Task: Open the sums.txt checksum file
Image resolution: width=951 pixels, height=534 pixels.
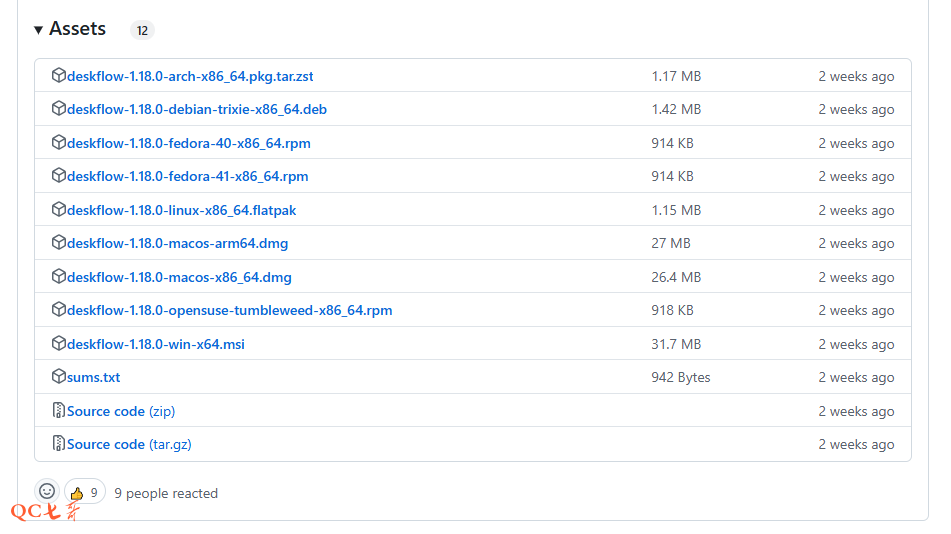Action: (93, 377)
